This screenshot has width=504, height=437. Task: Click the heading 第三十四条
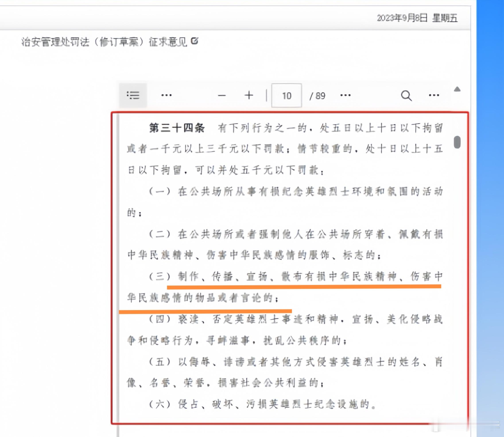tap(177, 128)
